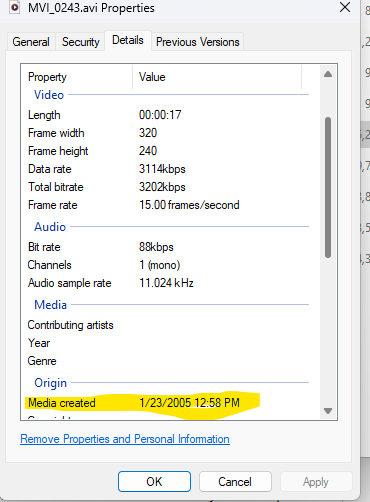Click the Cancel button

coord(235,482)
